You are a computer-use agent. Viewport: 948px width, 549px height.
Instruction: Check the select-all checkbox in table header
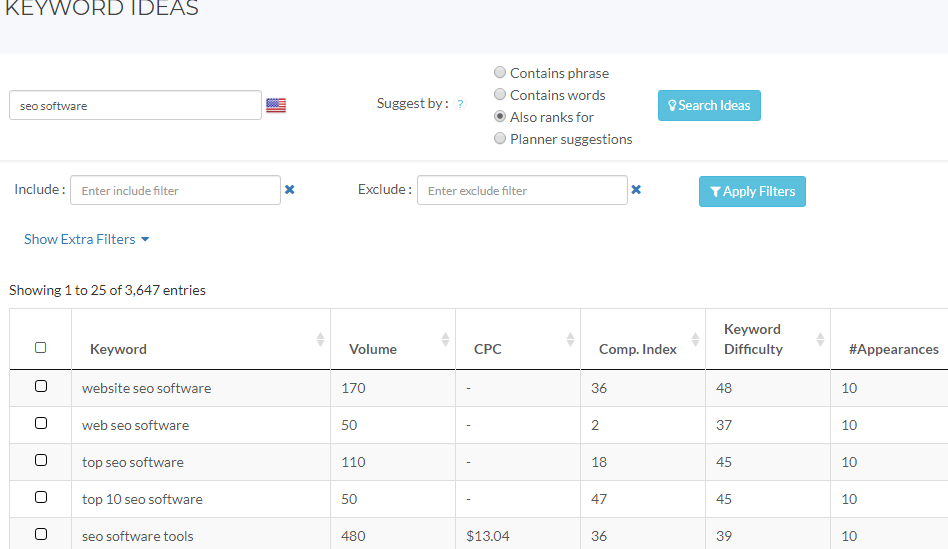point(41,348)
